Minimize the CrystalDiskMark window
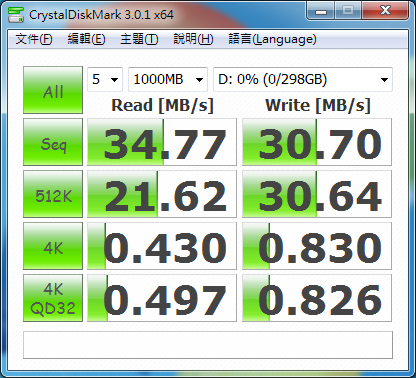Viewport: 416px width, 378px height. tap(321, 11)
